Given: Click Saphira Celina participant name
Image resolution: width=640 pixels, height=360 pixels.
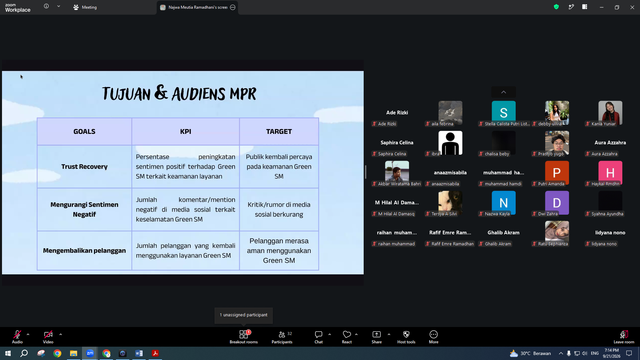Looking at the screenshot, I should [x=397, y=142].
